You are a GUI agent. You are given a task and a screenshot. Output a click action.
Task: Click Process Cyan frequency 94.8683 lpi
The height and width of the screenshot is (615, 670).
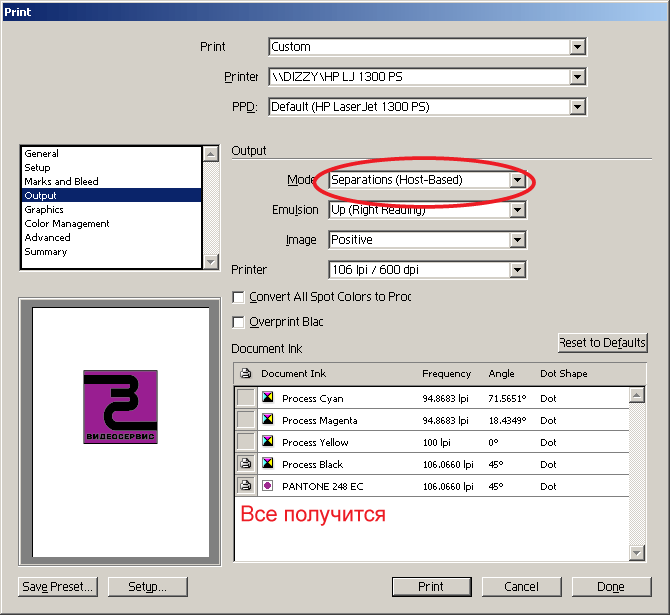click(445, 398)
